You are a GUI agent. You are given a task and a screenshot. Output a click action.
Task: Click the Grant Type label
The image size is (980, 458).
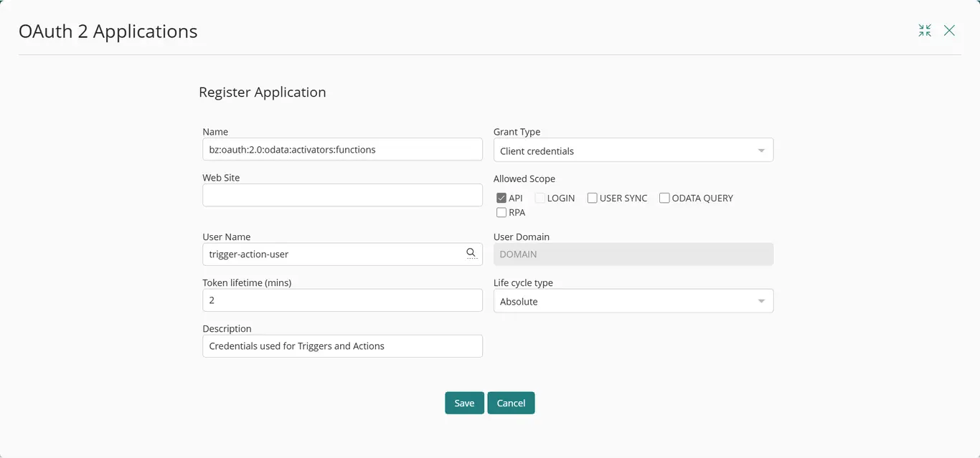coord(517,132)
